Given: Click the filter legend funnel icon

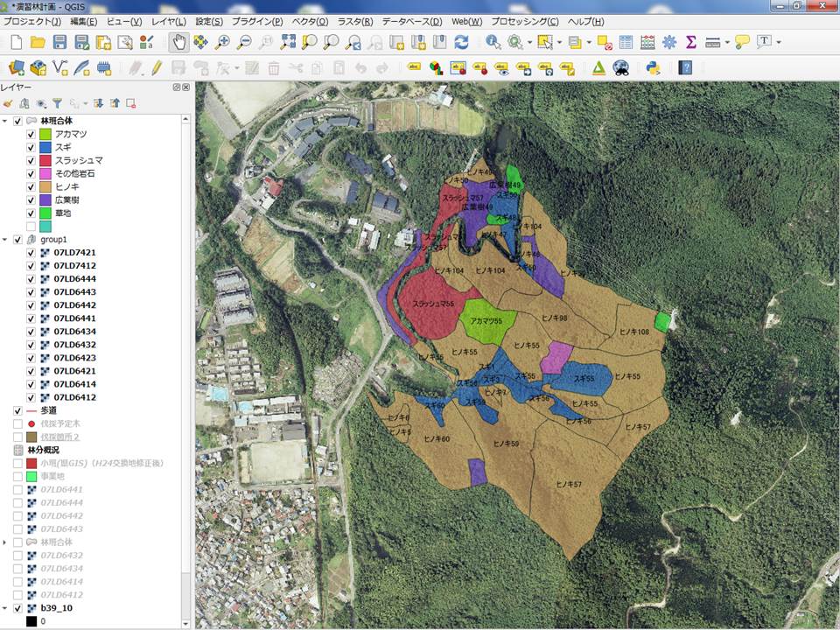Looking at the screenshot, I should click(57, 103).
